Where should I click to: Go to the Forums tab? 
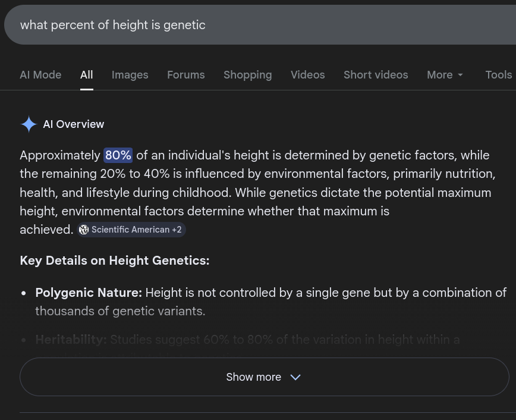coord(185,75)
